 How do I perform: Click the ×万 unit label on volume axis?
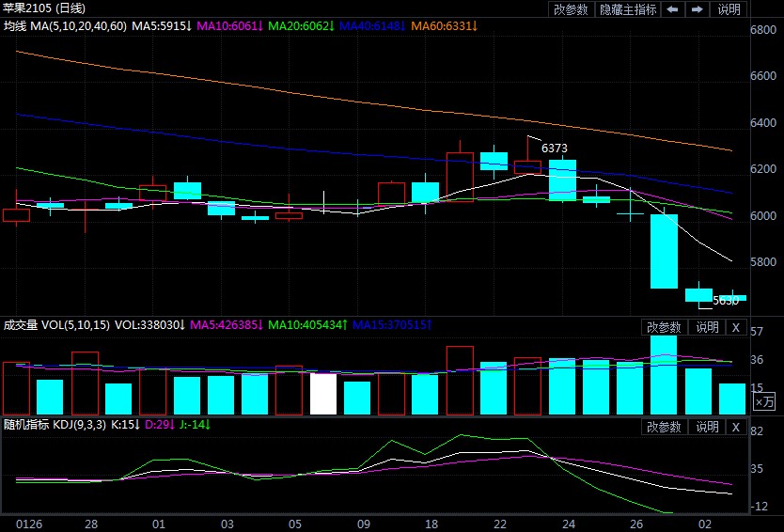pyautogui.click(x=766, y=402)
